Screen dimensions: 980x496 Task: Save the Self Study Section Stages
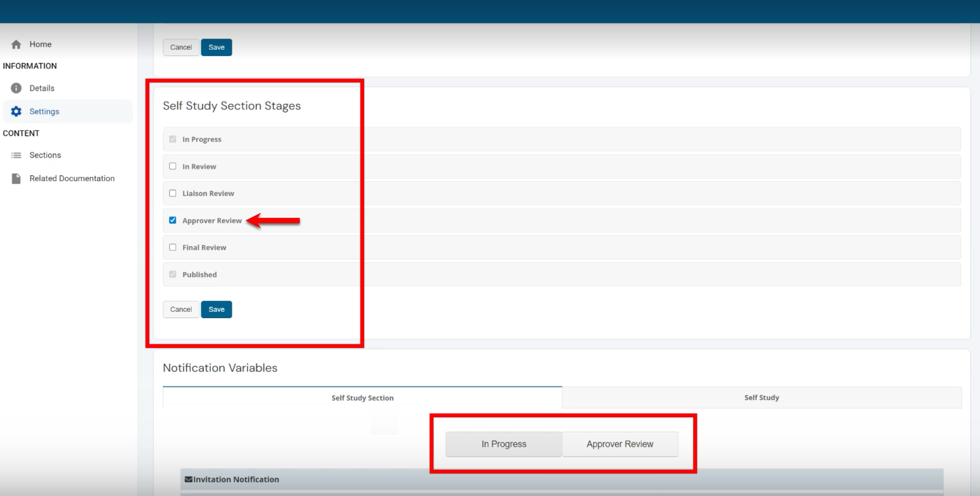click(x=216, y=309)
